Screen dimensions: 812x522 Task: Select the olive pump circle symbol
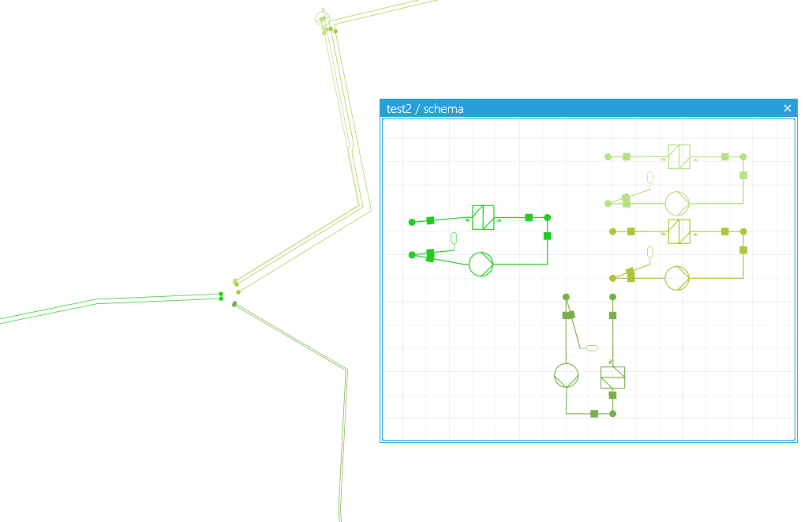point(677,278)
